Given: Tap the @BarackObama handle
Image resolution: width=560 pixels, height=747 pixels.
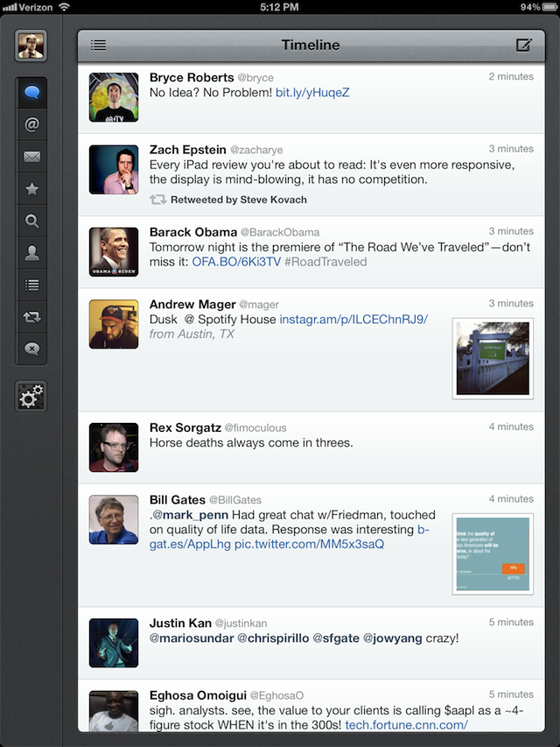Looking at the screenshot, I should (280, 232).
